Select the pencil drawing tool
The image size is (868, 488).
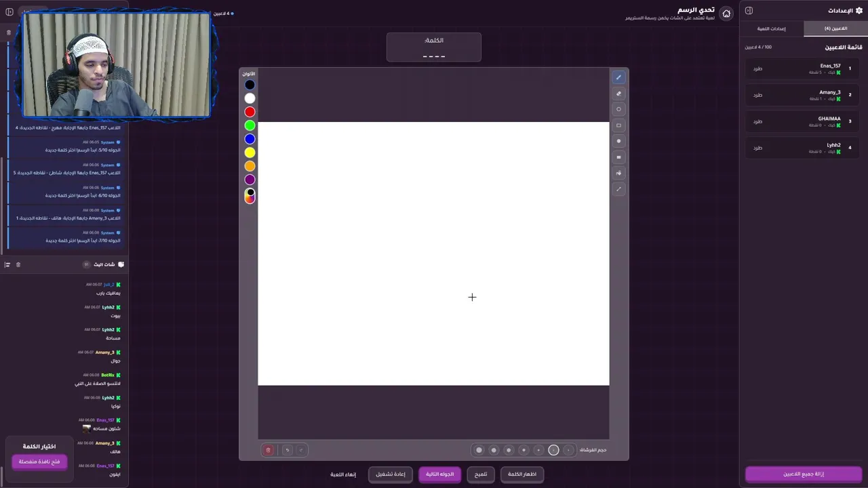coord(618,77)
